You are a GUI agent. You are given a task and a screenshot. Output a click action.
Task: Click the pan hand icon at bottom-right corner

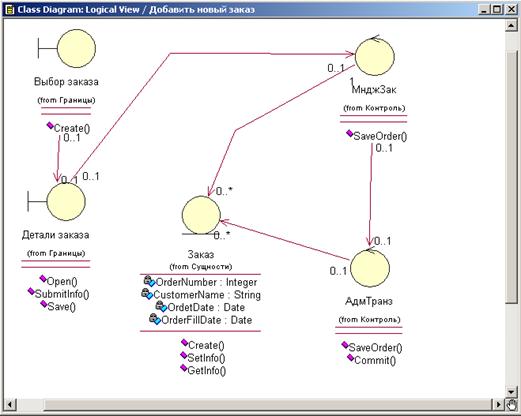511,405
